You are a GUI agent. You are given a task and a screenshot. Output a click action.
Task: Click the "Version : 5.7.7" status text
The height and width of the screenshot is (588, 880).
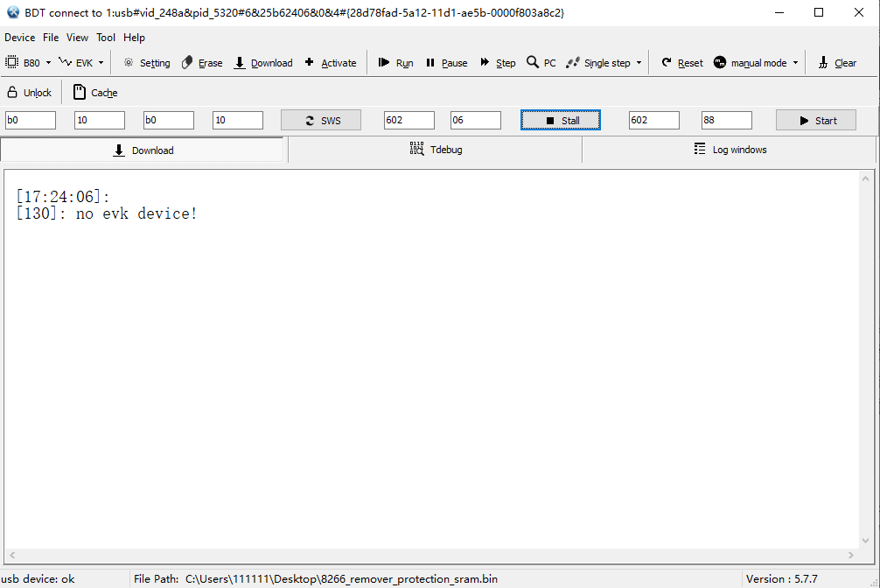[782, 579]
